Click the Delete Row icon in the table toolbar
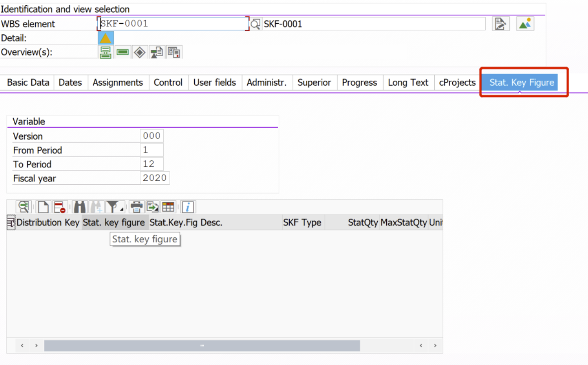 coord(60,207)
